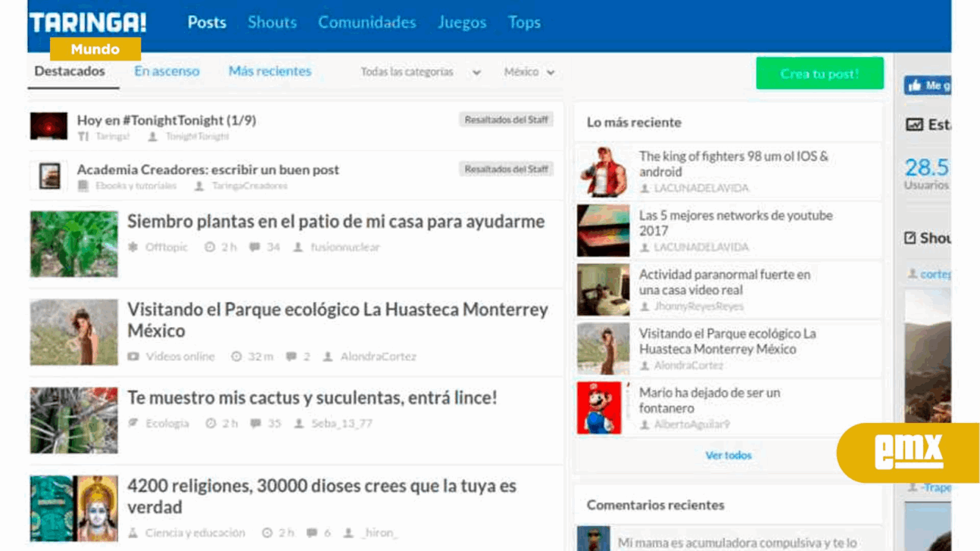The width and height of the screenshot is (980, 551).
Task: Click the Taringa! logo
Action: pos(88,23)
